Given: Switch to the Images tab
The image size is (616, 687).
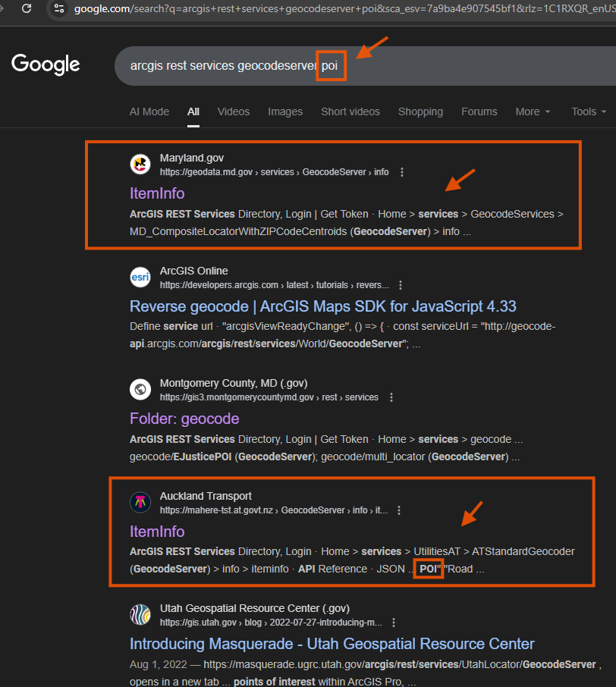Looking at the screenshot, I should (285, 111).
